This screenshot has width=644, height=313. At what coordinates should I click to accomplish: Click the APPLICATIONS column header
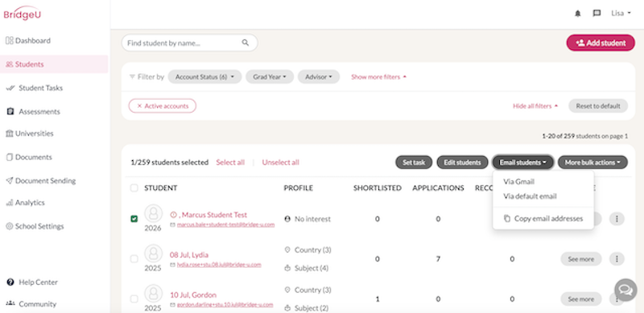(438, 188)
